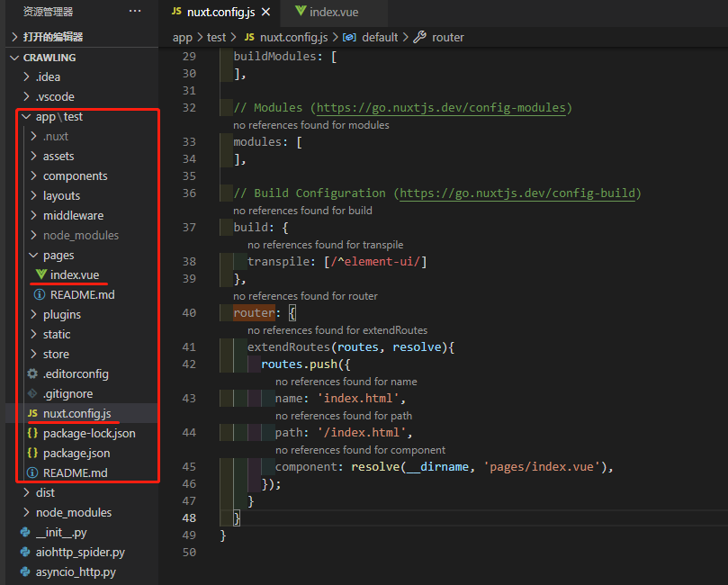The width and height of the screenshot is (728, 585).
Task: Expand the greyed node_modules folder under app\test
Action: point(81,236)
